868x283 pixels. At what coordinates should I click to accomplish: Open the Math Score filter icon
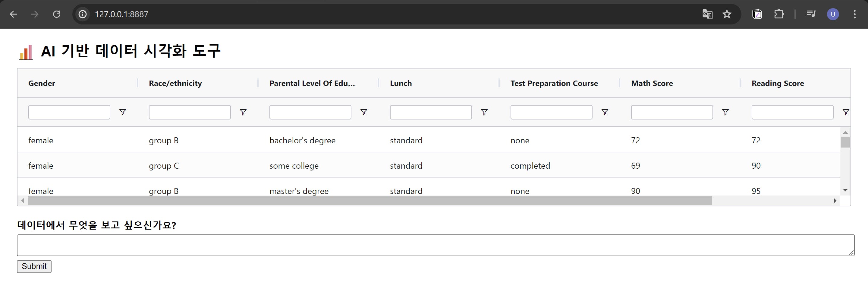(725, 112)
